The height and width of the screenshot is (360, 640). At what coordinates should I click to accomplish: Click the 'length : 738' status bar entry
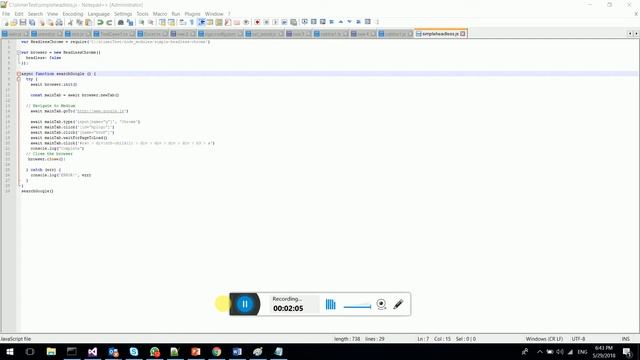click(x=347, y=339)
